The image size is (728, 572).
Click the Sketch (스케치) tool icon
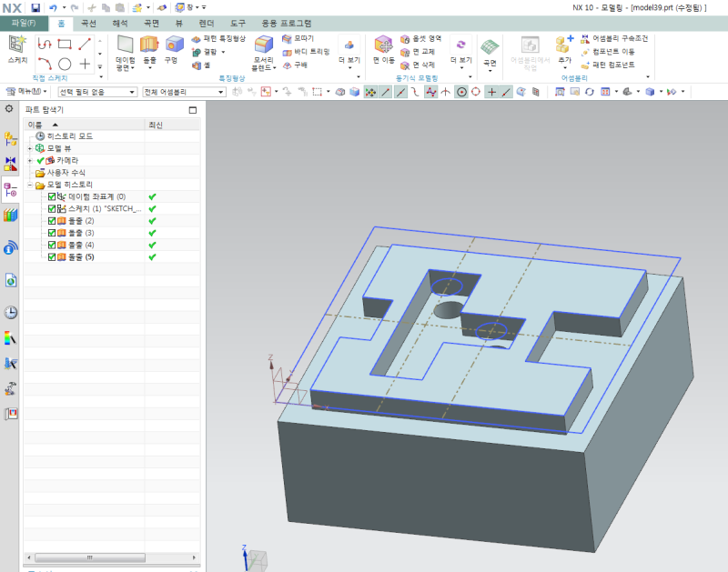(x=16, y=45)
